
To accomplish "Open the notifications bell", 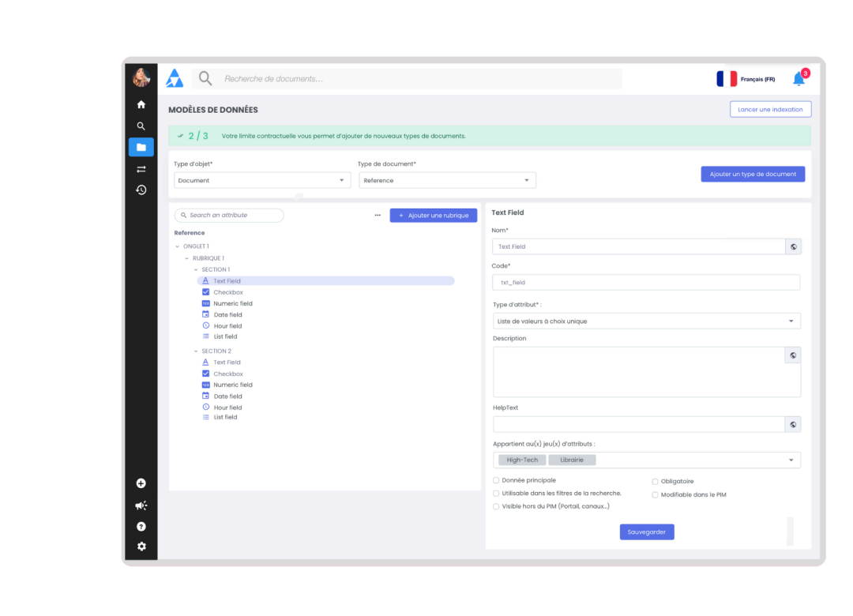I will coord(799,79).
